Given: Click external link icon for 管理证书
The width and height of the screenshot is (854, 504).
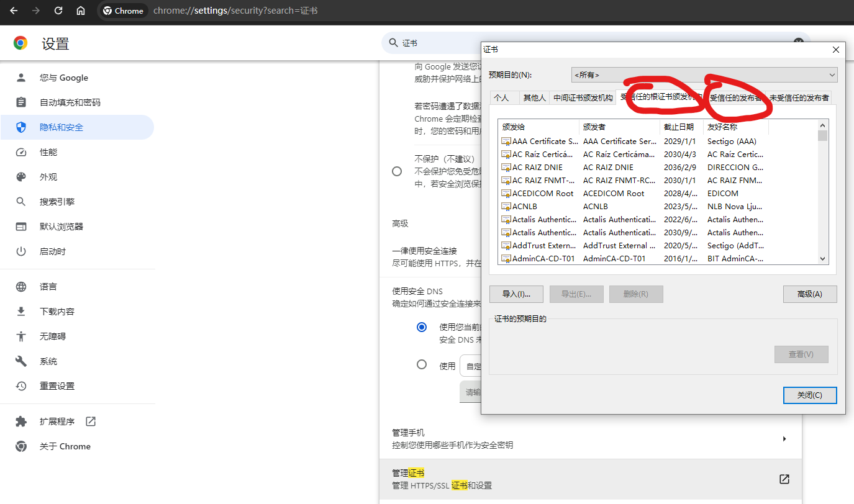Looking at the screenshot, I should pos(784,479).
